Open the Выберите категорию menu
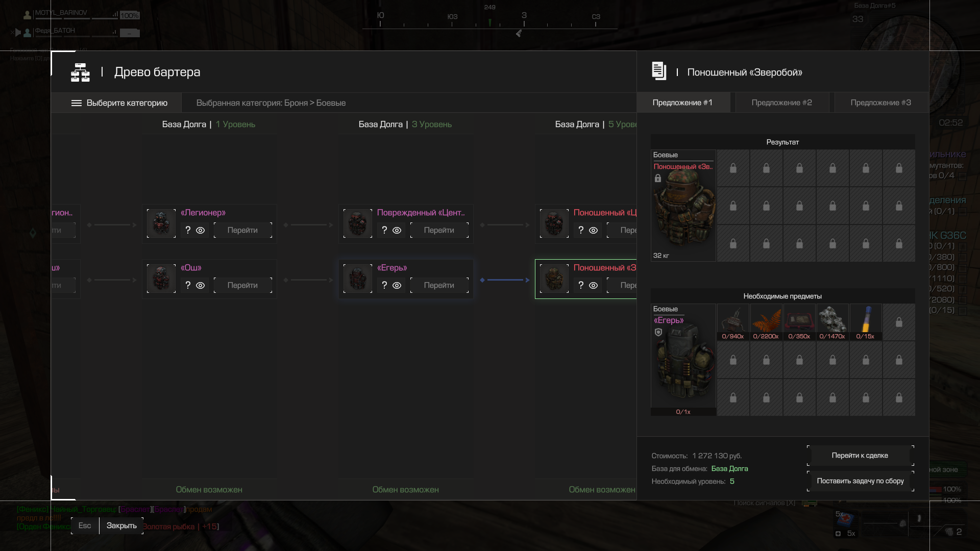Viewport: 980px width, 551px height. click(x=116, y=103)
